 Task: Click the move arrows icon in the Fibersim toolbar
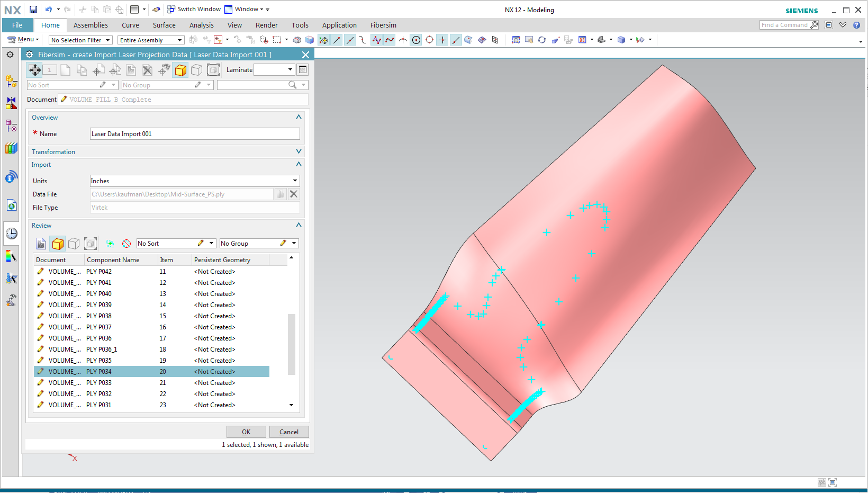tap(35, 70)
